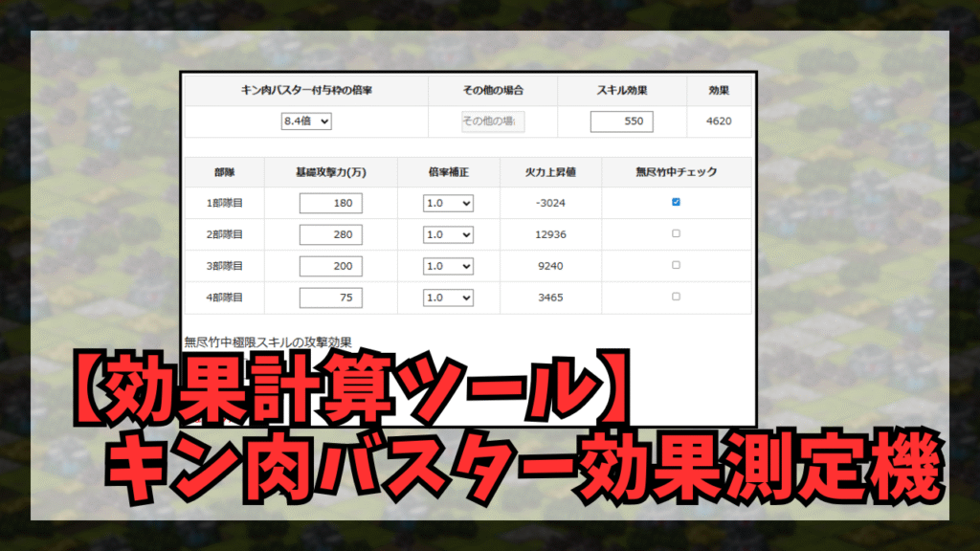Click the 4部隊目 base attack field 75
The width and height of the screenshot is (980, 551).
pyautogui.click(x=330, y=298)
